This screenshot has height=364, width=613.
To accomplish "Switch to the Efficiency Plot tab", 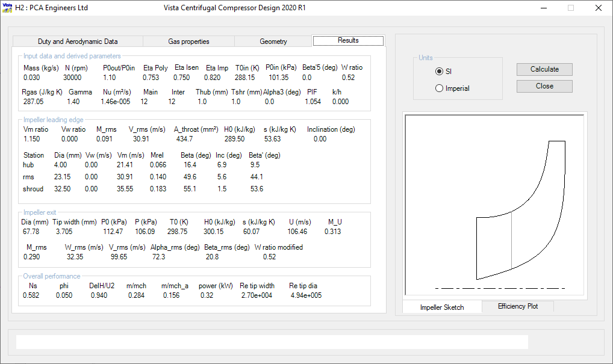I will [x=517, y=306].
